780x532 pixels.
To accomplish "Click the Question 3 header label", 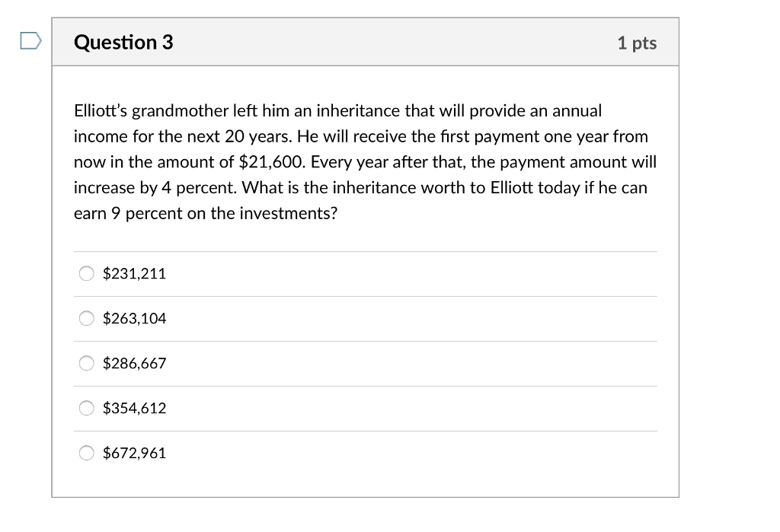I will (x=123, y=43).
